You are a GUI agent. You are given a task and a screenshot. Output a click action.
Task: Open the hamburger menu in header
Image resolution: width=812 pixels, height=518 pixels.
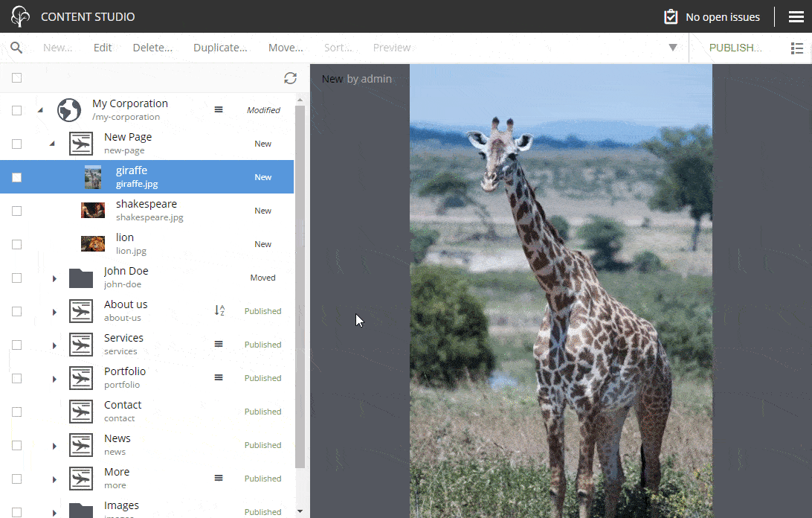[x=796, y=16]
